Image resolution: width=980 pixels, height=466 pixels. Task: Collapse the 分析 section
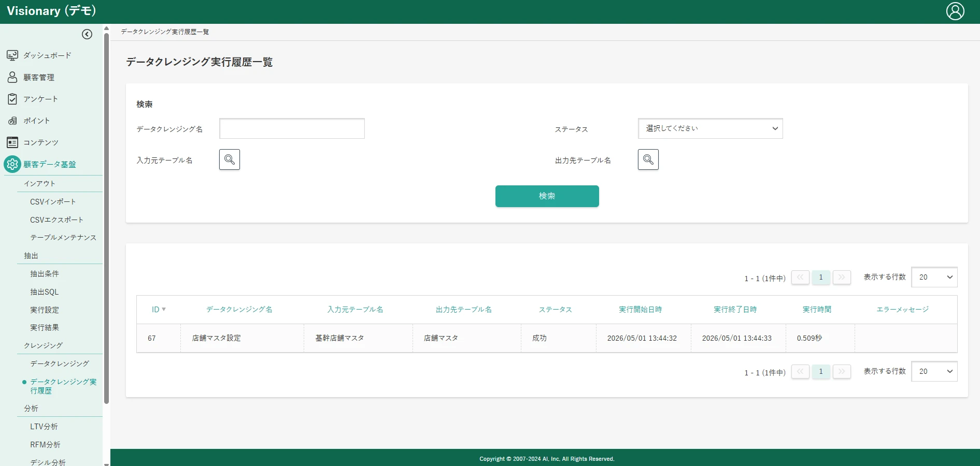[31, 409]
